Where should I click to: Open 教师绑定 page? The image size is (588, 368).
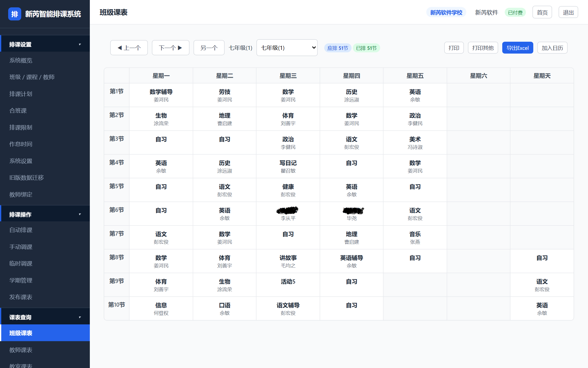tap(45, 194)
